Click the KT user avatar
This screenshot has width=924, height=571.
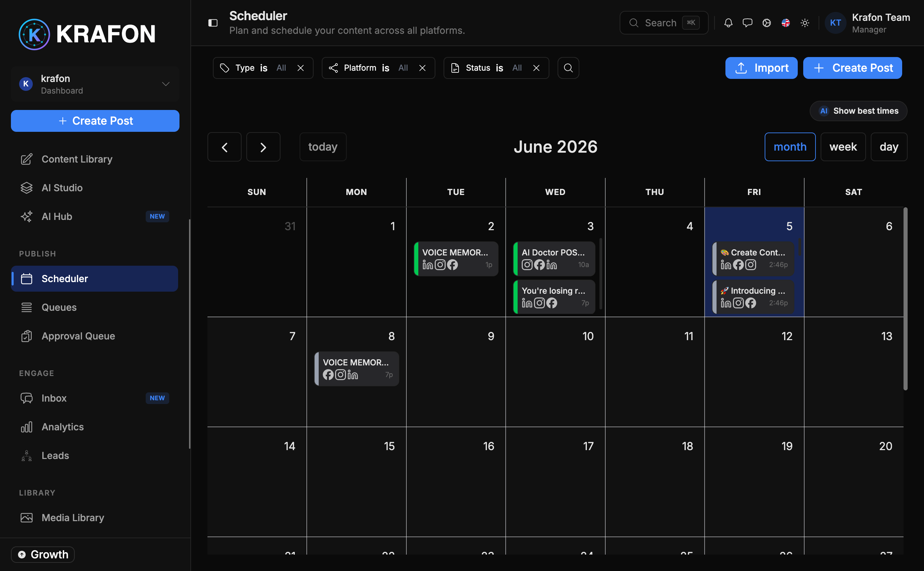(835, 23)
